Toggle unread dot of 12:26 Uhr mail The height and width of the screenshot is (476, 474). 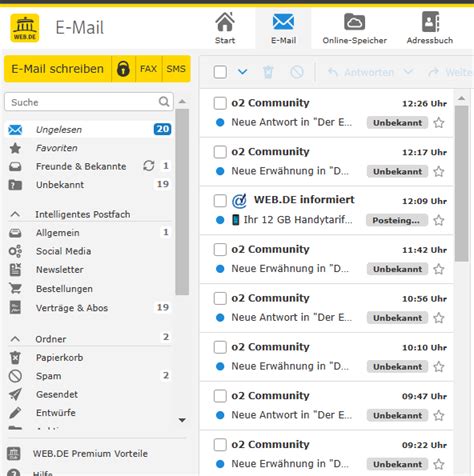click(220, 122)
